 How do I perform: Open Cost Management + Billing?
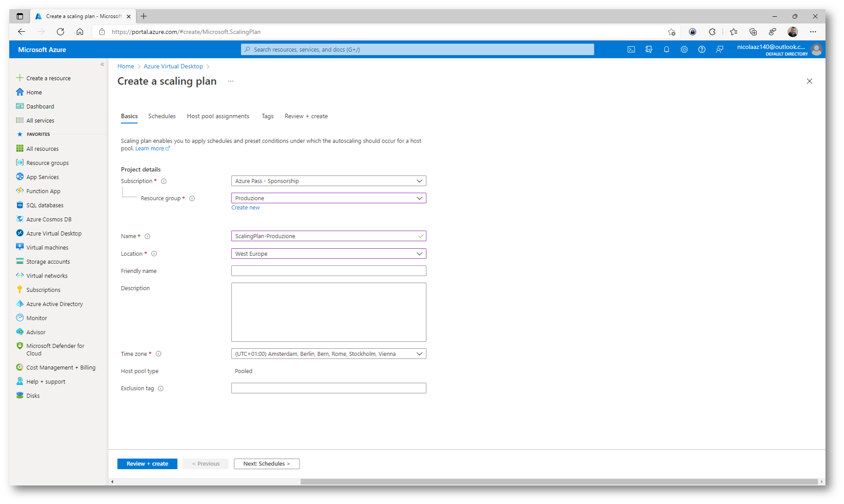(60, 367)
